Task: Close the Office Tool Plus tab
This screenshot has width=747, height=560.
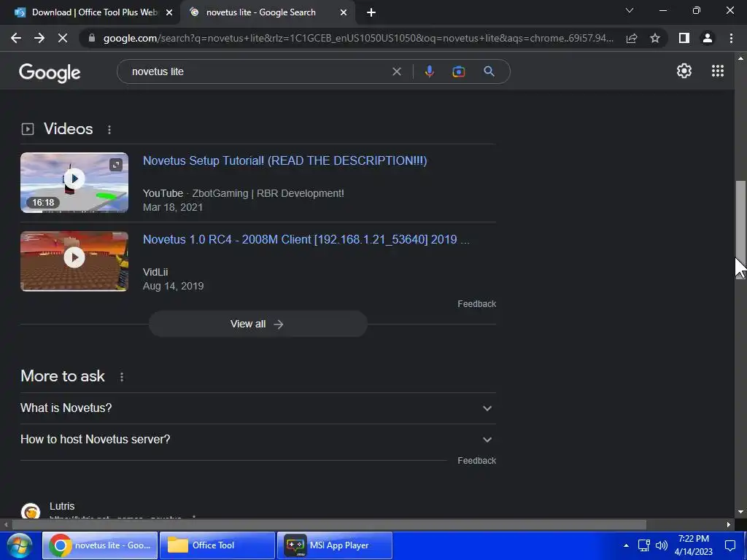Action: 169,12
